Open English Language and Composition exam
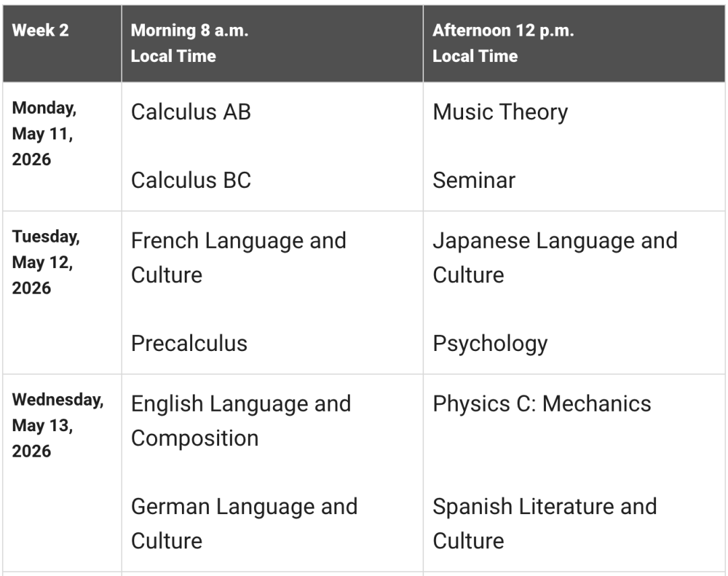The image size is (728, 576). [241, 421]
